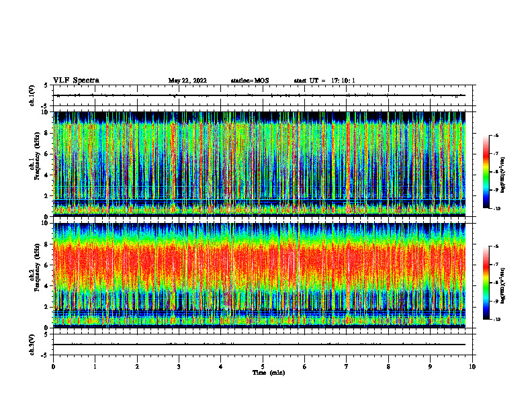This screenshot has height=411, width=532.
Task: Click the 'ch.1(V)' axis label
Action: pos(32,95)
